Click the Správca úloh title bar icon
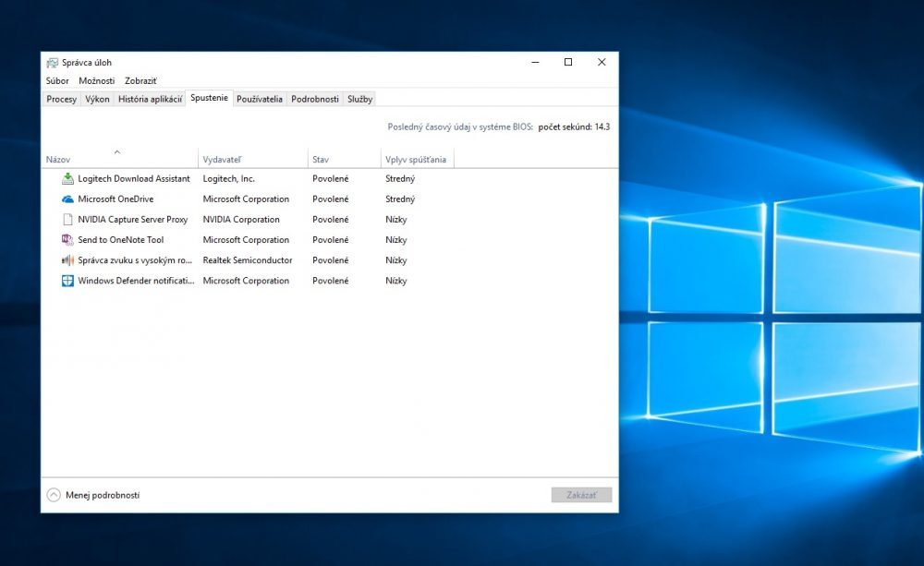 (x=53, y=63)
